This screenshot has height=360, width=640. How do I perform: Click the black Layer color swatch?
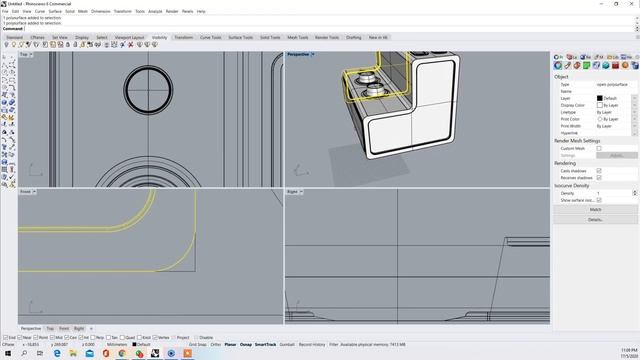(600, 98)
